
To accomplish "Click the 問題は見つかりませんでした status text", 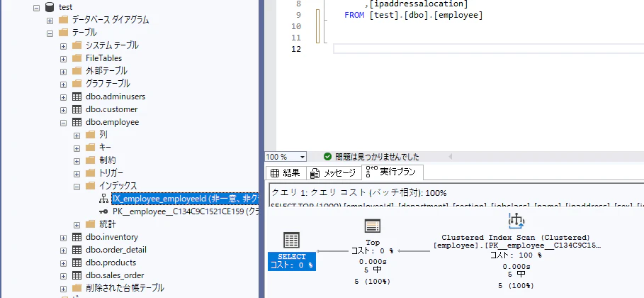I will (377, 157).
